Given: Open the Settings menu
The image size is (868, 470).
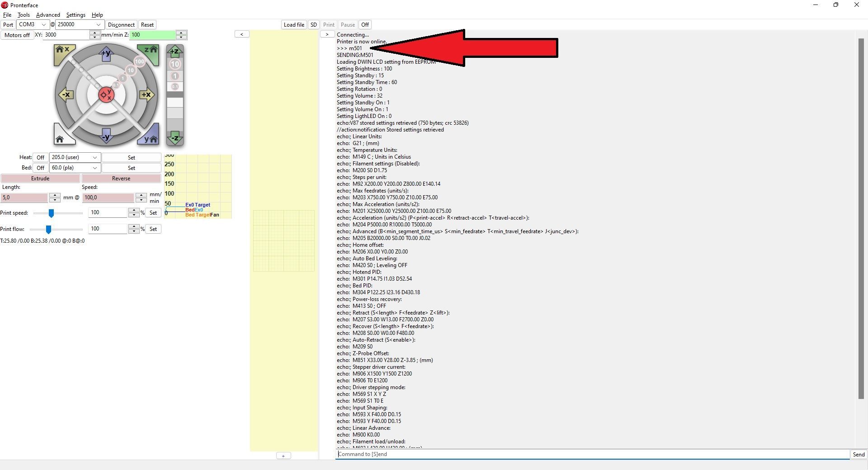Looking at the screenshot, I should tap(75, 15).
